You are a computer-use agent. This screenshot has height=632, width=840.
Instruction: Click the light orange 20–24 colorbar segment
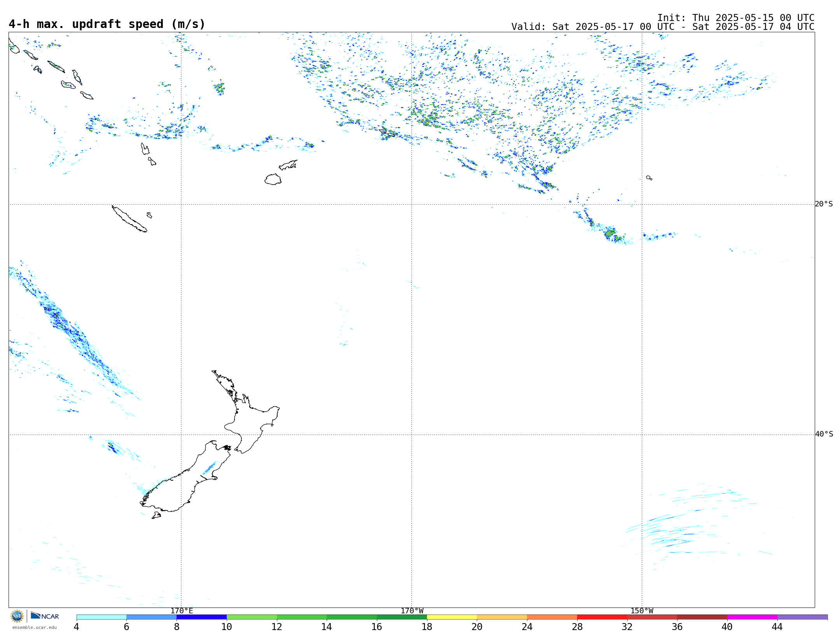coord(502,617)
